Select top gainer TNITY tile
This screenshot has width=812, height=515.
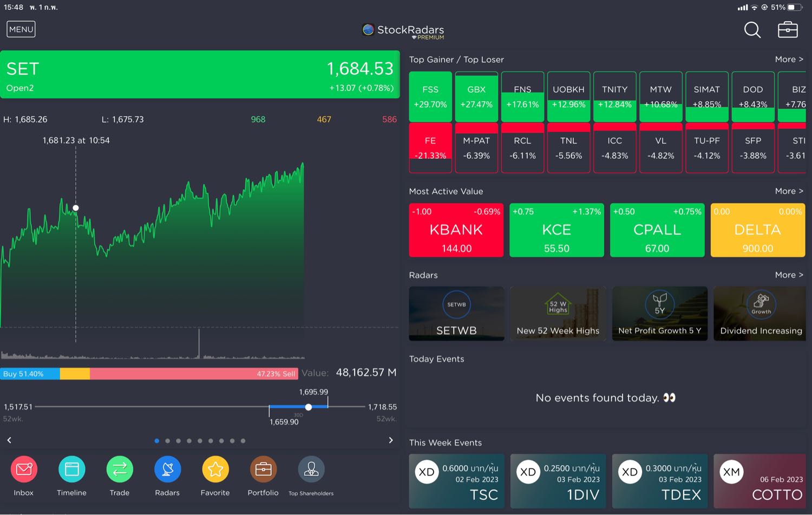(x=615, y=96)
